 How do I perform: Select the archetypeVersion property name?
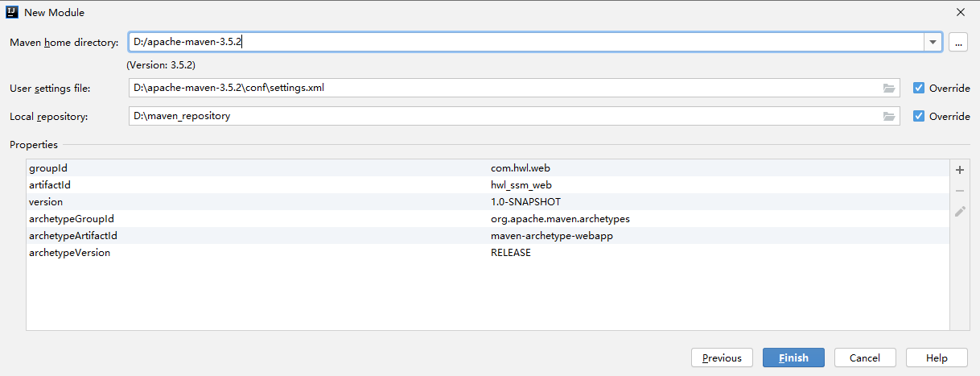click(x=69, y=252)
